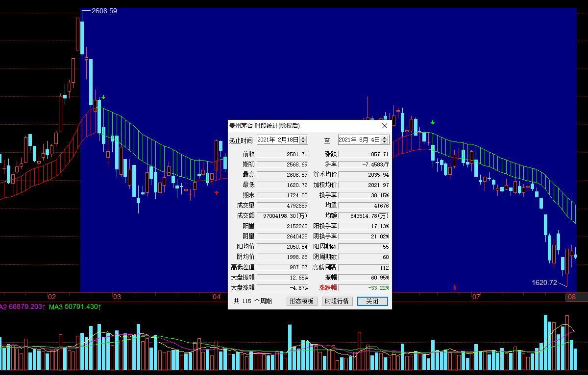This screenshot has width=588, height=375.
Task: Click the start date field 2021年 2月18日
Action: pyautogui.click(x=278, y=140)
